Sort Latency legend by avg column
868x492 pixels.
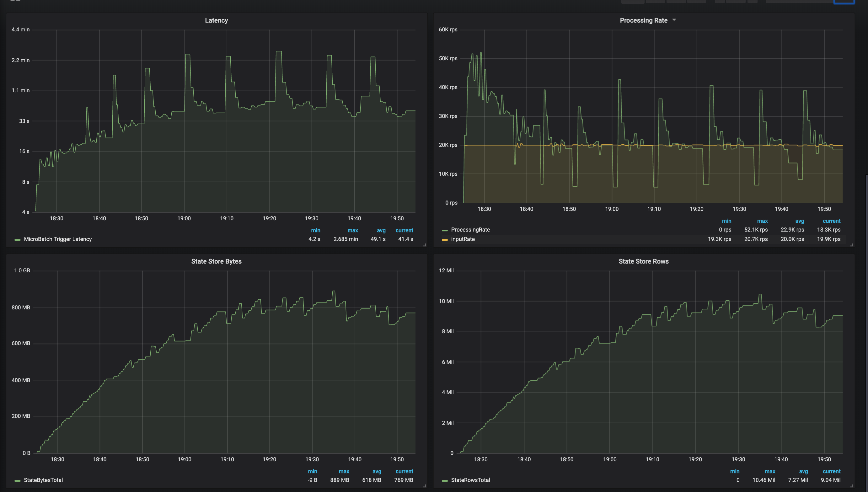coord(381,230)
